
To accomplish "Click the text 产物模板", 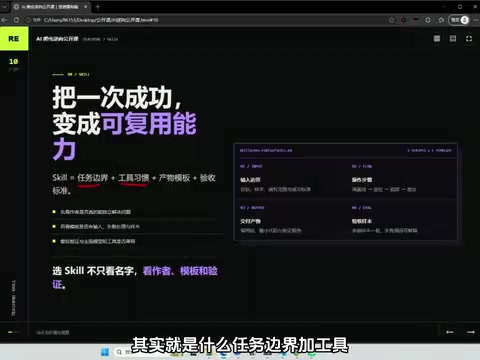I will pos(174,178).
